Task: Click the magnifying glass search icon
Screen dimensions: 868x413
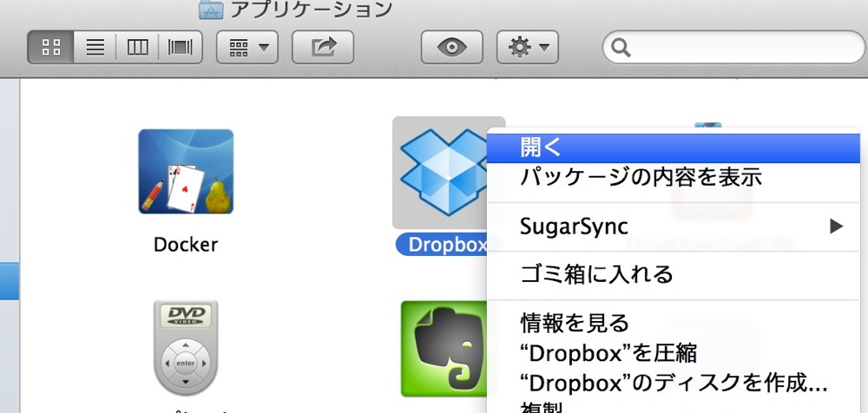Action: tap(621, 49)
